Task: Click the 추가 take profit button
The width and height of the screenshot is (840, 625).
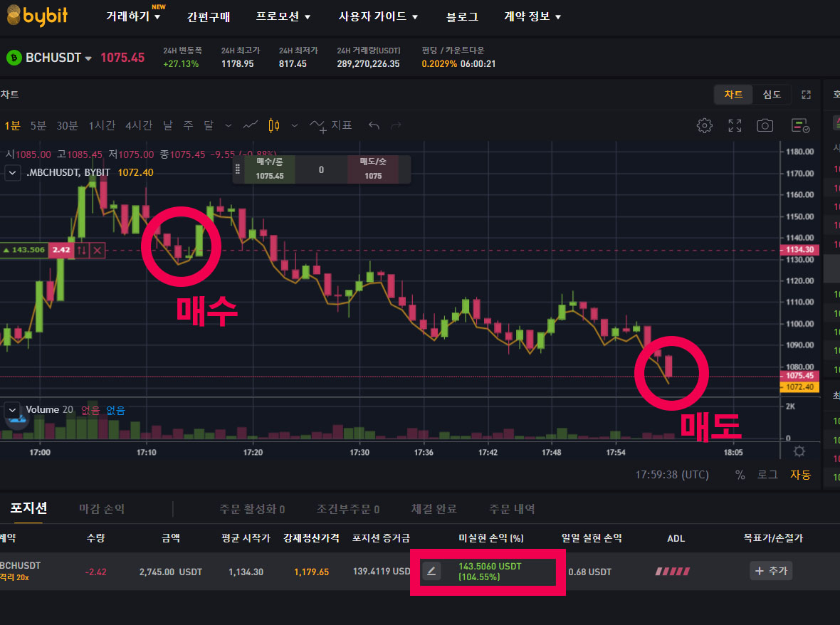Action: 770,571
